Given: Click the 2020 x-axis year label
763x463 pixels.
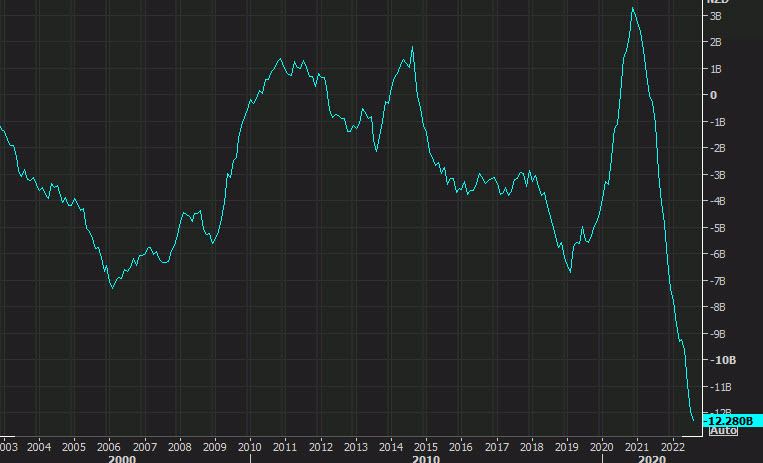Looking at the screenshot, I should pos(601,447).
